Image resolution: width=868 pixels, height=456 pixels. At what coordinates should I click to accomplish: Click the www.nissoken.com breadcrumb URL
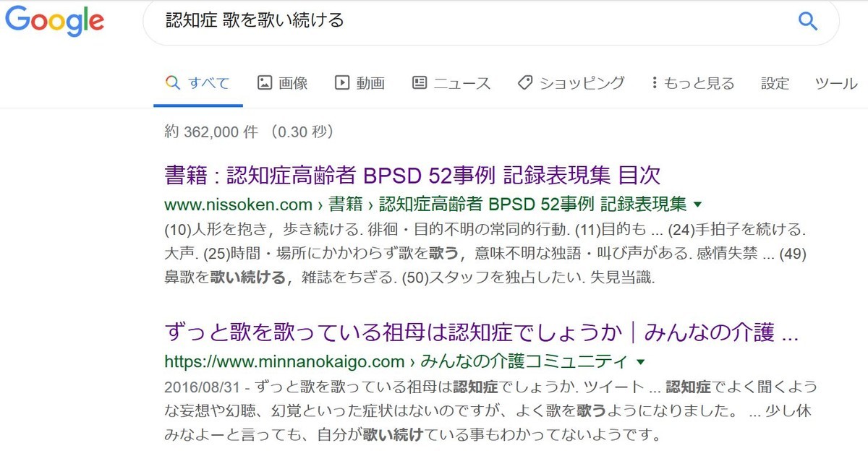click(x=425, y=204)
